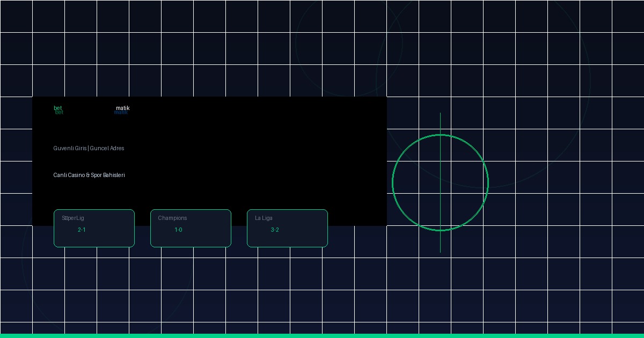Click the white "matik" logo text
This screenshot has height=338, width=644.
point(123,108)
